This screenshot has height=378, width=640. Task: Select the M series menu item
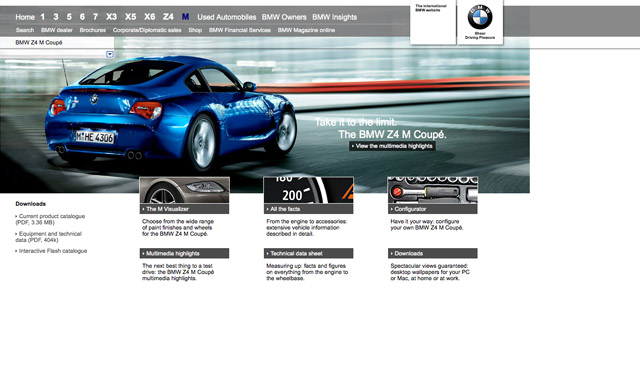tap(185, 17)
